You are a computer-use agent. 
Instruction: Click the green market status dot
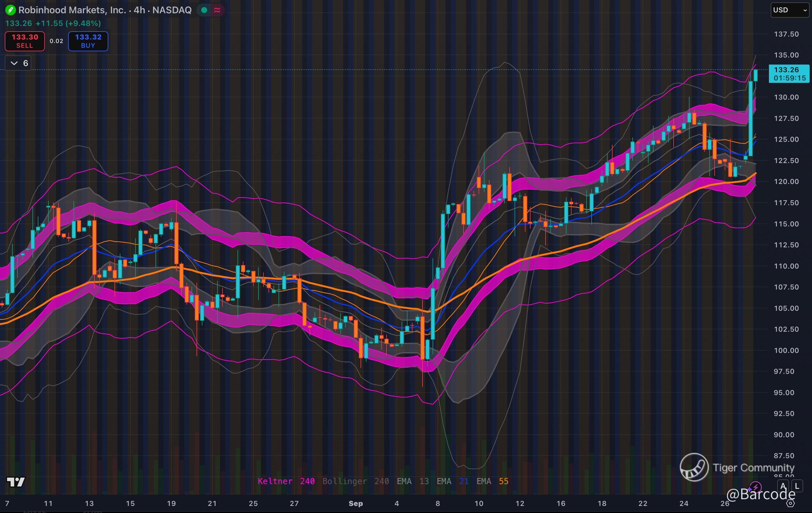(x=204, y=10)
